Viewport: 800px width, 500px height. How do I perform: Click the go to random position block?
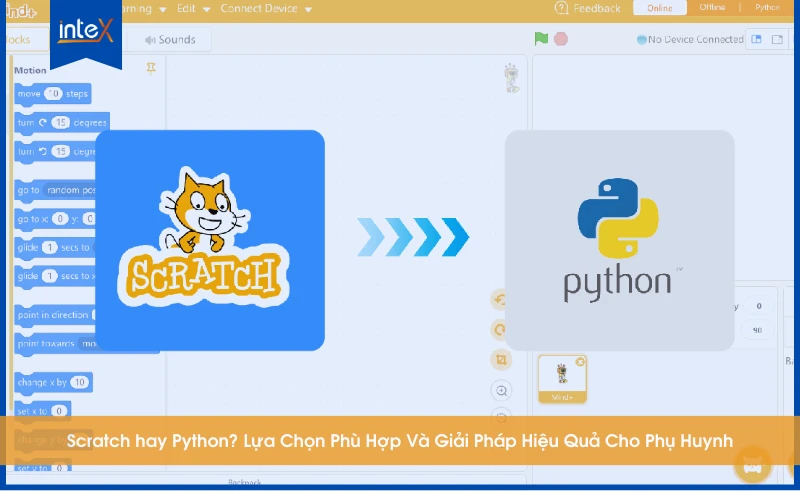[55, 190]
